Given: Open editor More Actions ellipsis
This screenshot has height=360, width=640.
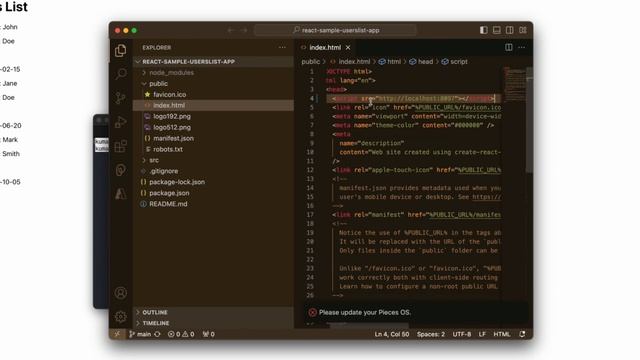Looking at the screenshot, I should point(522,47).
